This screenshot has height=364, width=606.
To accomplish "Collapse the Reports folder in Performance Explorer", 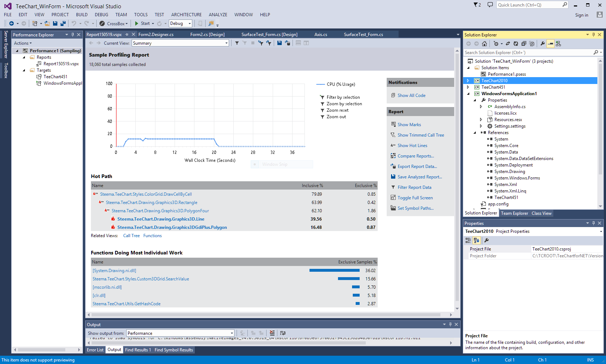I will (24, 57).
